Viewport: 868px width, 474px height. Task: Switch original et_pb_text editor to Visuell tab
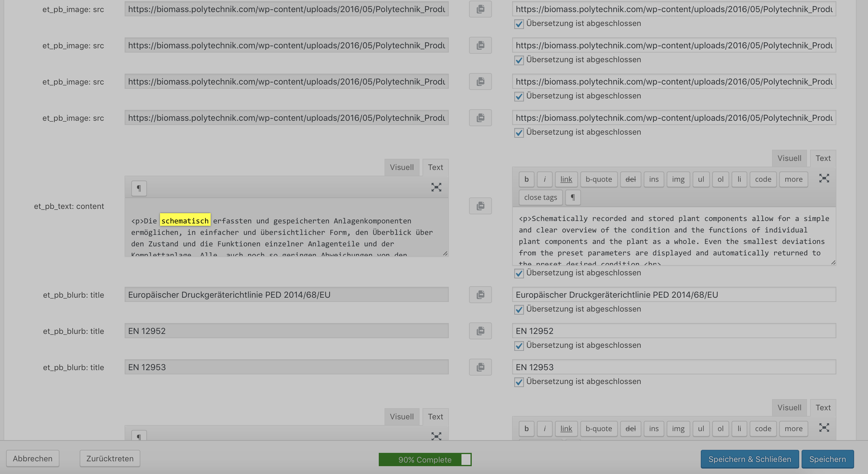pos(402,167)
